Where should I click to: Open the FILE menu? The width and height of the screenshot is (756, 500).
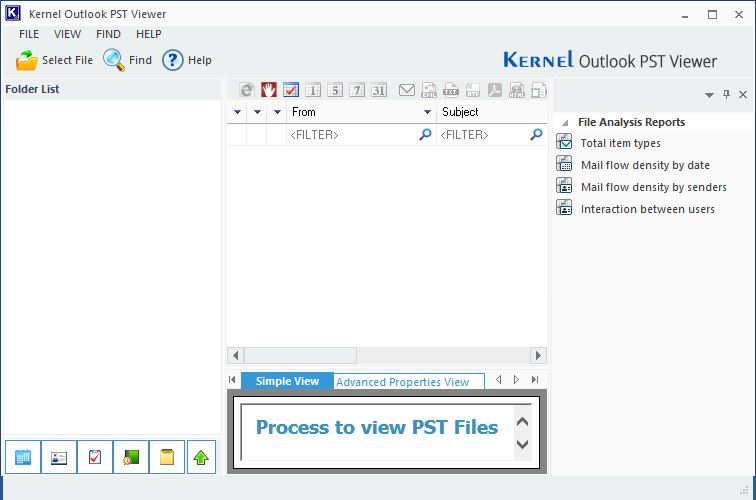pos(29,34)
